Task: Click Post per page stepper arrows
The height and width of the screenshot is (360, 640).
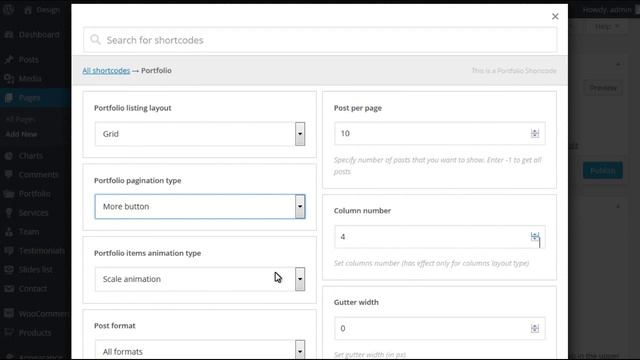Action: (535, 133)
